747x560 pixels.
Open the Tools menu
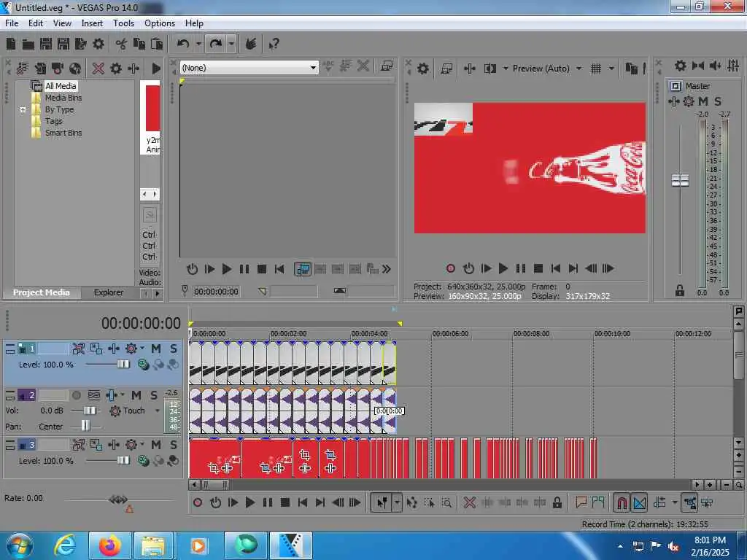pos(123,23)
